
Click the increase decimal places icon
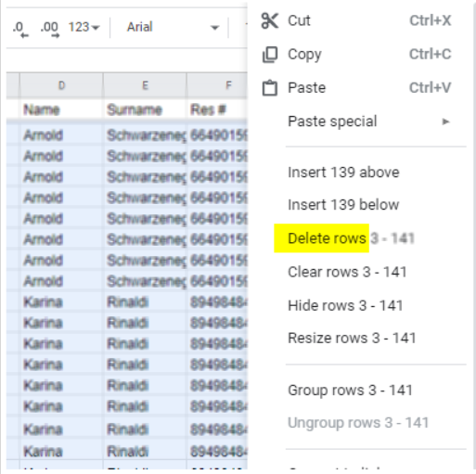(49, 30)
